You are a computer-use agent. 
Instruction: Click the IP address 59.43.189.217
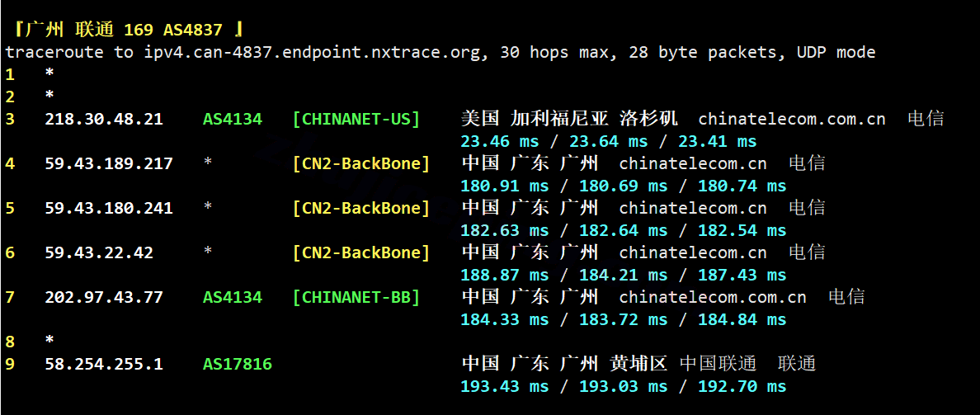click(x=109, y=163)
